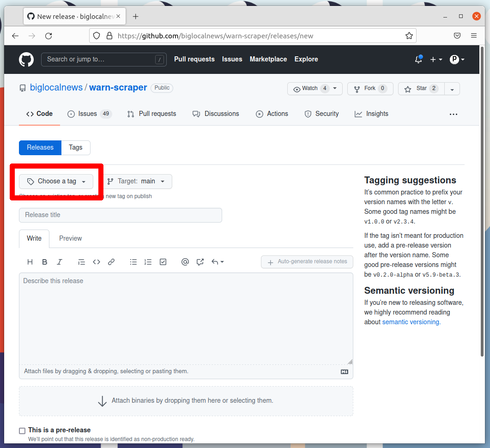Viewport: 490px width, 448px height.
Task: Open the warn-scraper repository link
Action: coord(118,87)
